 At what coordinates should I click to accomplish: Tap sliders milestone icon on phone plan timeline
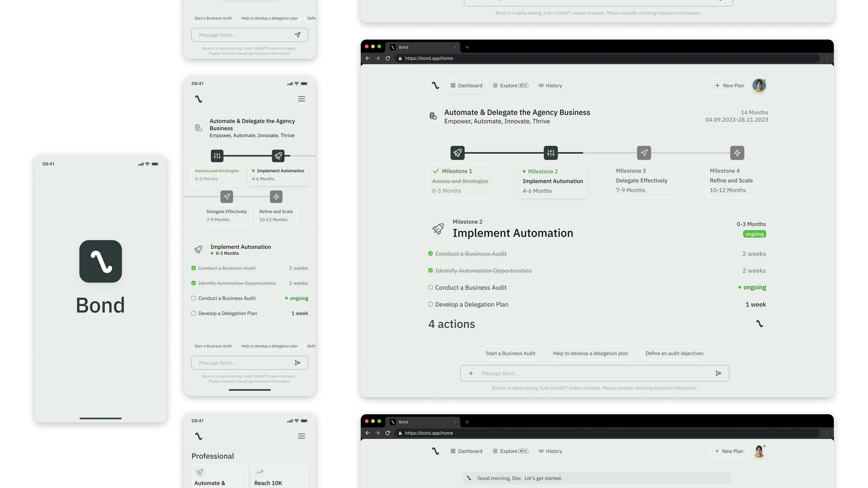(x=217, y=156)
